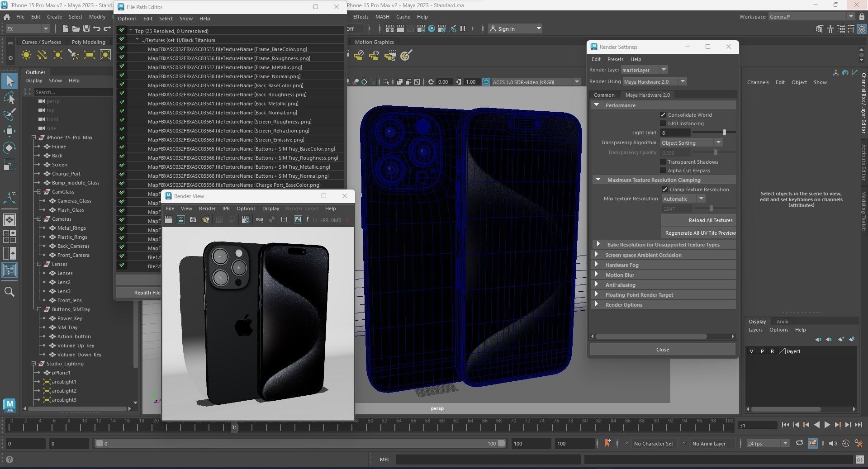Open Max Texture Resolution Automatic dropdown
Screen dimensions: 868x469
pos(683,199)
